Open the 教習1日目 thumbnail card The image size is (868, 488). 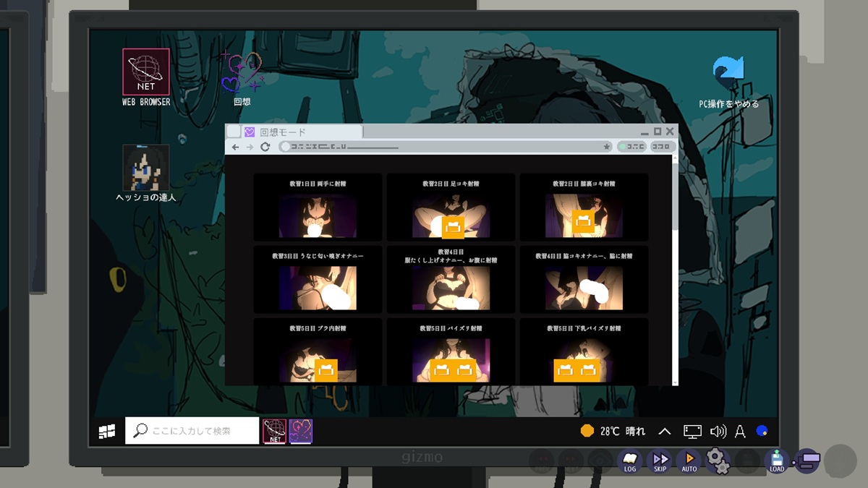318,207
